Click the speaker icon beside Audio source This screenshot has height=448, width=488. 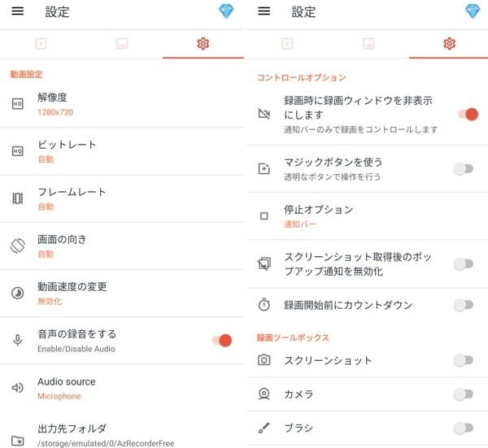coord(17,388)
